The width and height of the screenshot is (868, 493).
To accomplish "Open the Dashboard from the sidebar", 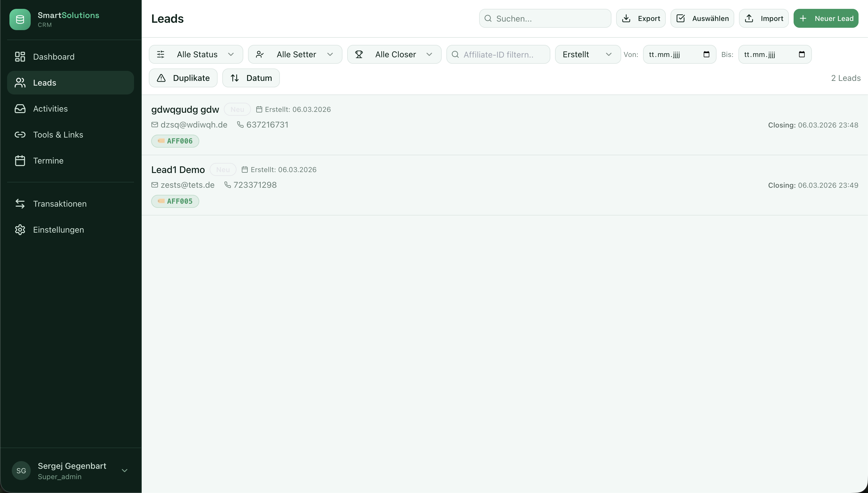I will click(54, 57).
